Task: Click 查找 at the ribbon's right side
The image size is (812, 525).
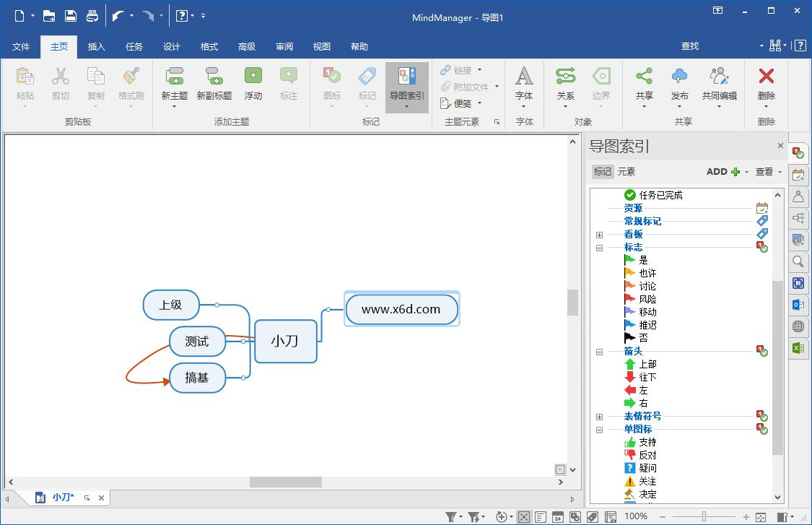Action: coord(689,46)
